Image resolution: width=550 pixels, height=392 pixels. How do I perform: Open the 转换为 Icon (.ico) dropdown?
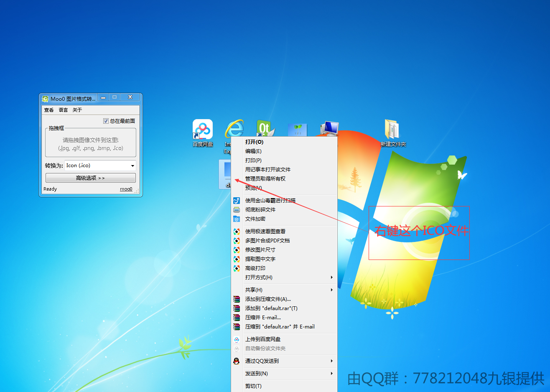(100, 165)
